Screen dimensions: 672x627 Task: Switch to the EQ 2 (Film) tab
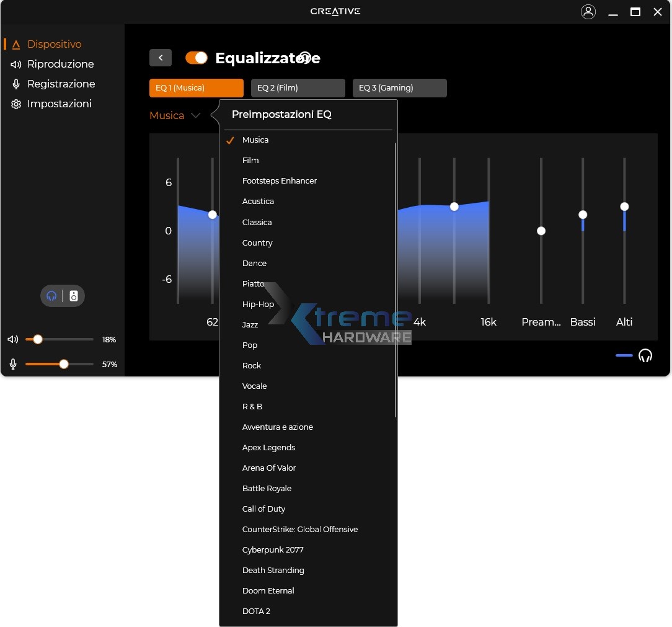pyautogui.click(x=298, y=88)
